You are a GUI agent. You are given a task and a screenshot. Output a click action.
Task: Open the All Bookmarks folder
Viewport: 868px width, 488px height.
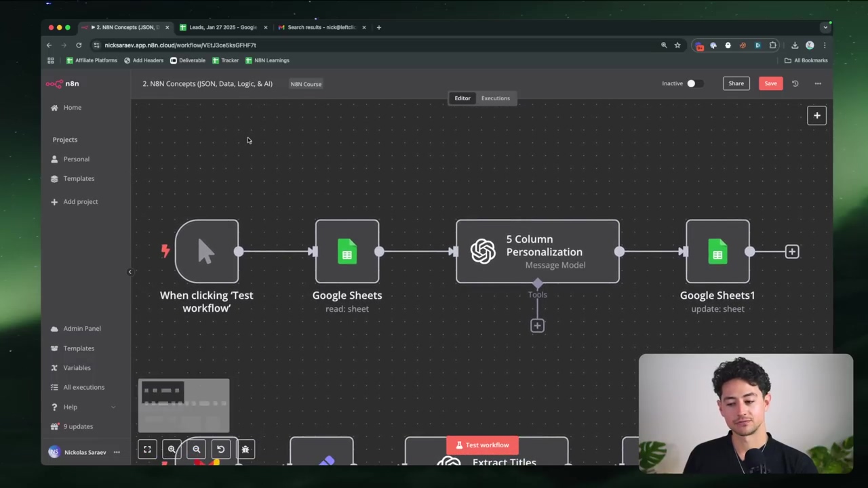(806, 60)
